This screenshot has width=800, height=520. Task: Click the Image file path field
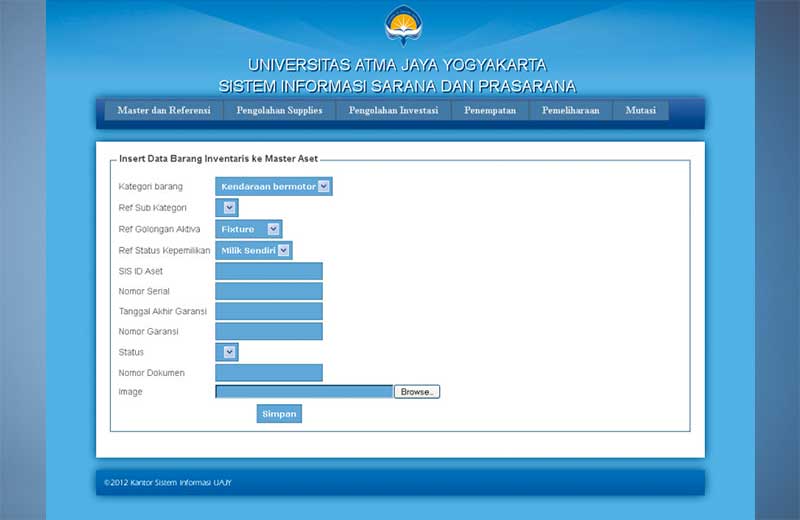(x=304, y=392)
